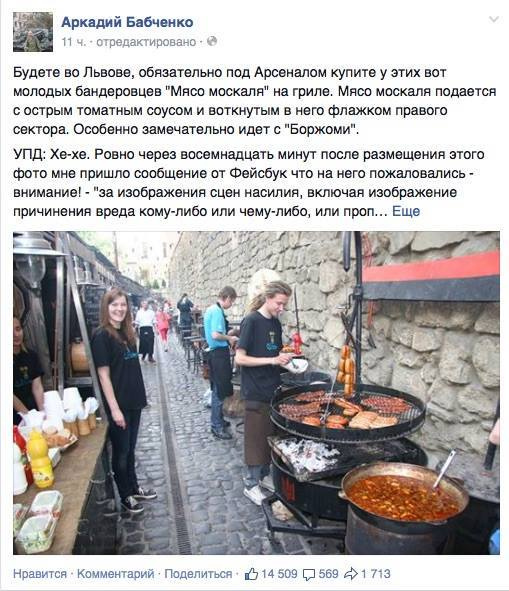Click the first paragraph about Львове
The height and width of the screenshot is (591, 509).
pyautogui.click(x=254, y=101)
